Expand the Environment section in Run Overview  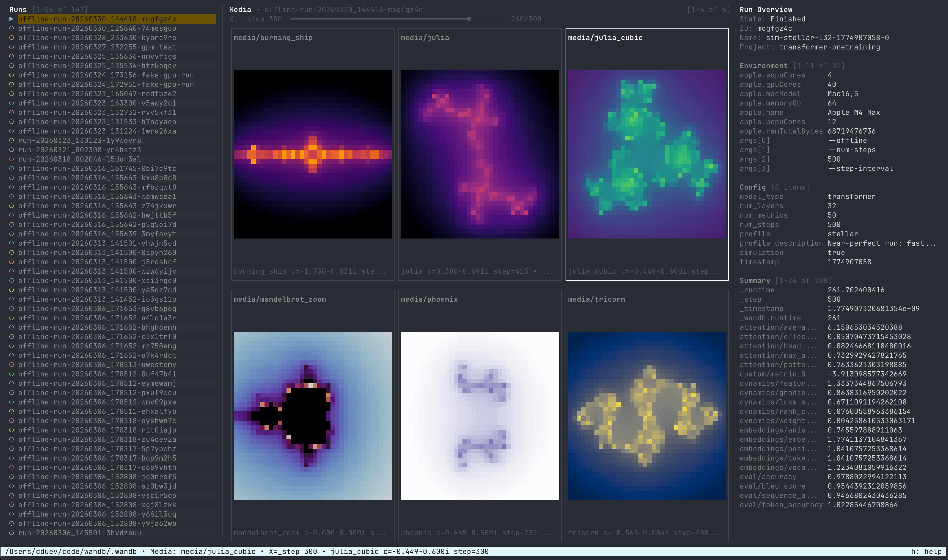764,65
